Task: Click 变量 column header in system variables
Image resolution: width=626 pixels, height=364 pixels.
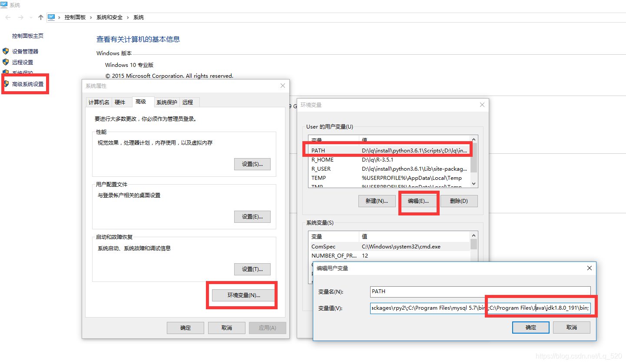Action: click(334, 237)
